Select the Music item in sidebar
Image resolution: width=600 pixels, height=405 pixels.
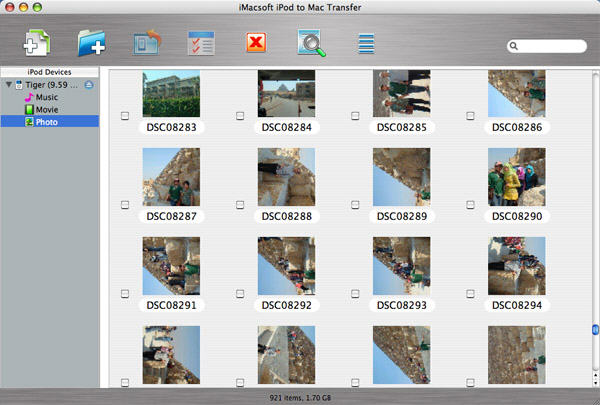tap(50, 97)
